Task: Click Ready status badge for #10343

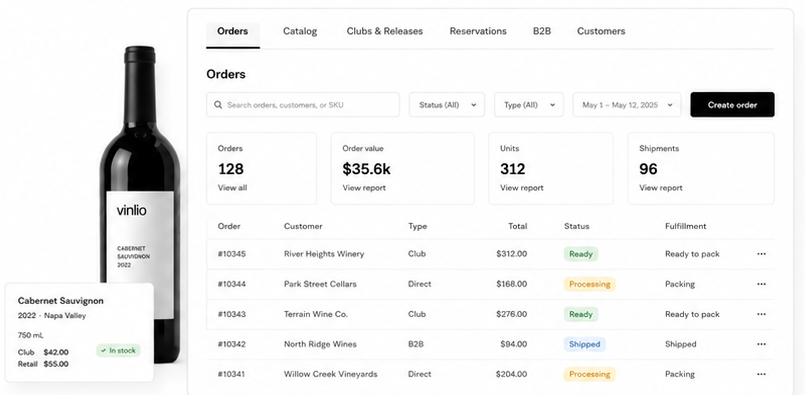Action: click(x=581, y=314)
